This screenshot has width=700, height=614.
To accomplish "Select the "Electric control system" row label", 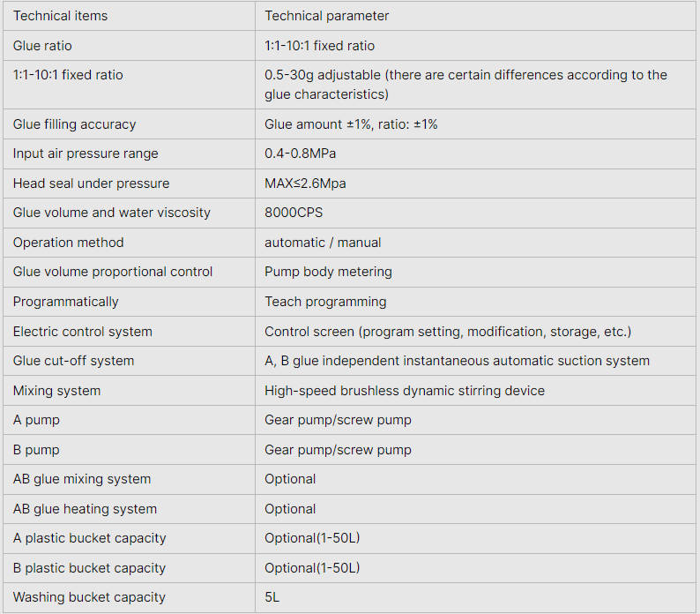I will tap(82, 332).
